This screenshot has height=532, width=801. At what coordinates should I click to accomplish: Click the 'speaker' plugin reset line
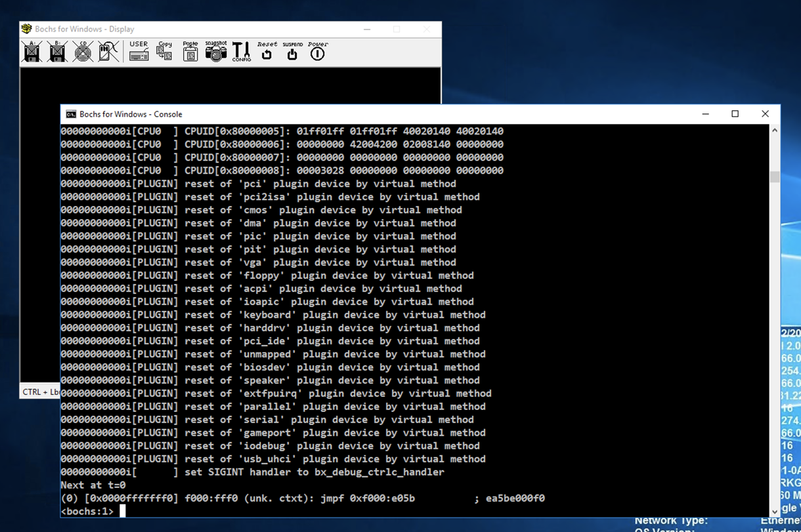pyautogui.click(x=270, y=380)
